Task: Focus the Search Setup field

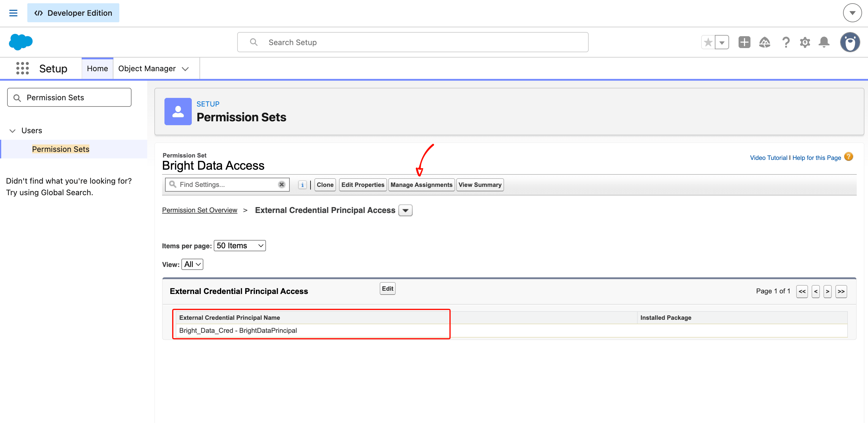Action: [x=413, y=42]
